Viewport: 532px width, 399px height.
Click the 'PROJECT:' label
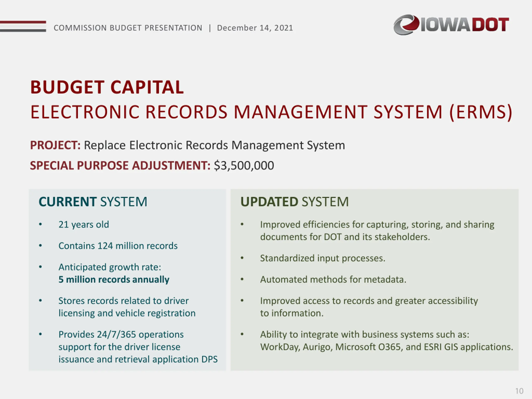[x=55, y=145]
